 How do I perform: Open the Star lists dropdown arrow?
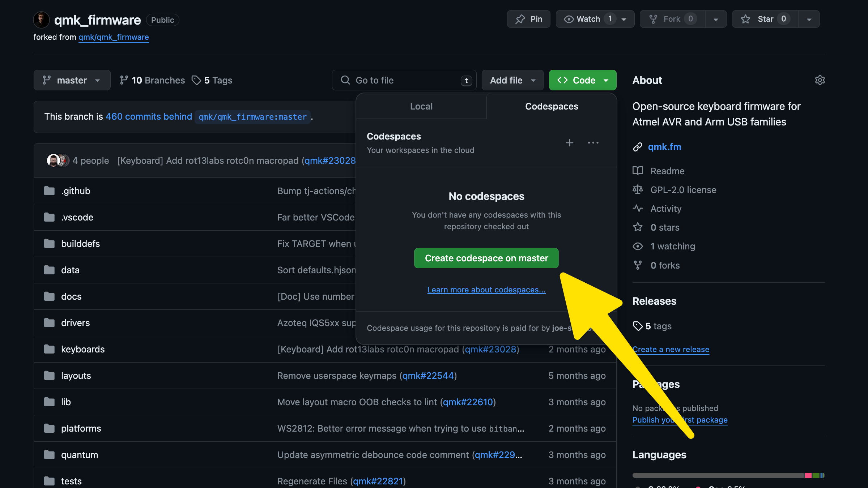(x=809, y=19)
